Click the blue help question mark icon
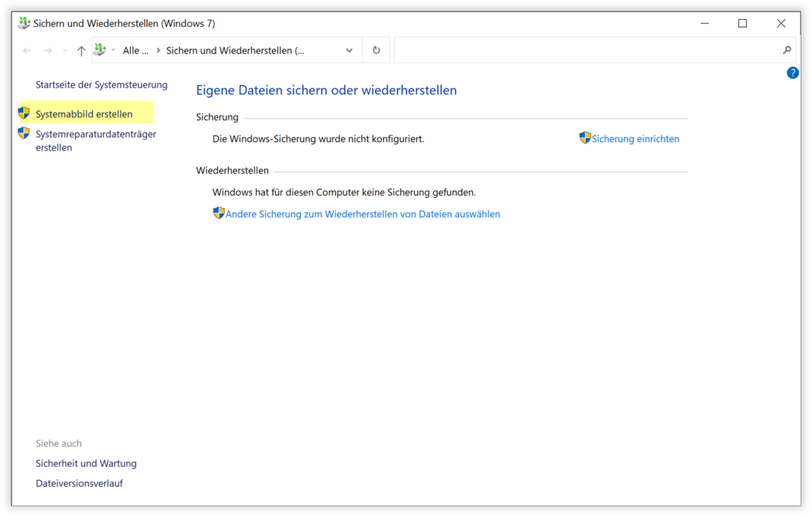This screenshot has height=517, width=812. pyautogui.click(x=792, y=73)
